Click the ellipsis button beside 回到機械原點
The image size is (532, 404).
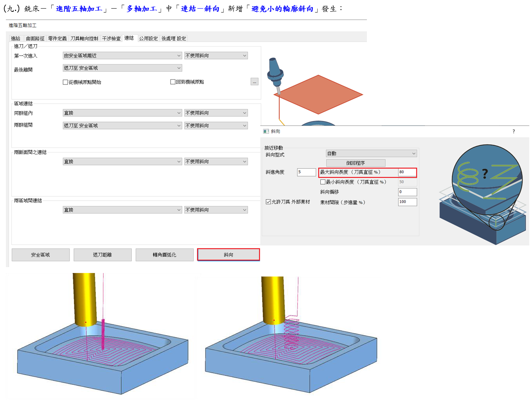tap(254, 82)
